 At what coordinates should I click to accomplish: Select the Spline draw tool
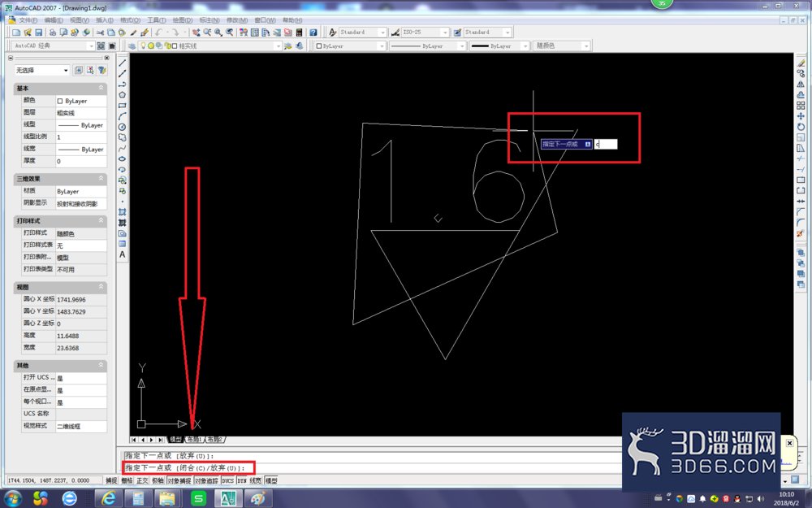tap(123, 149)
